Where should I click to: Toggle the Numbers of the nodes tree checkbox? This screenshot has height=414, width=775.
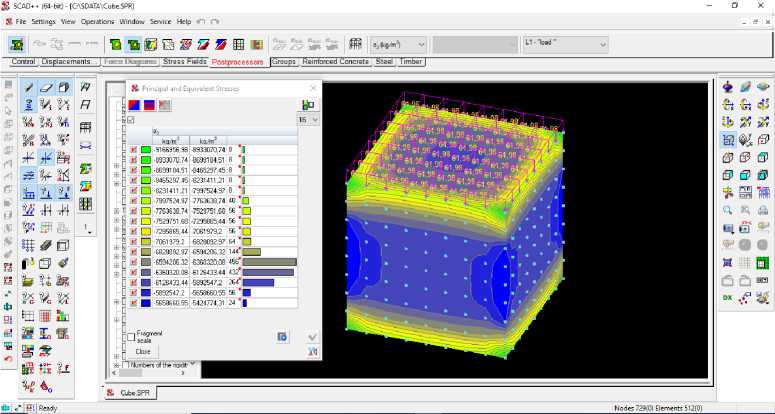point(125,365)
